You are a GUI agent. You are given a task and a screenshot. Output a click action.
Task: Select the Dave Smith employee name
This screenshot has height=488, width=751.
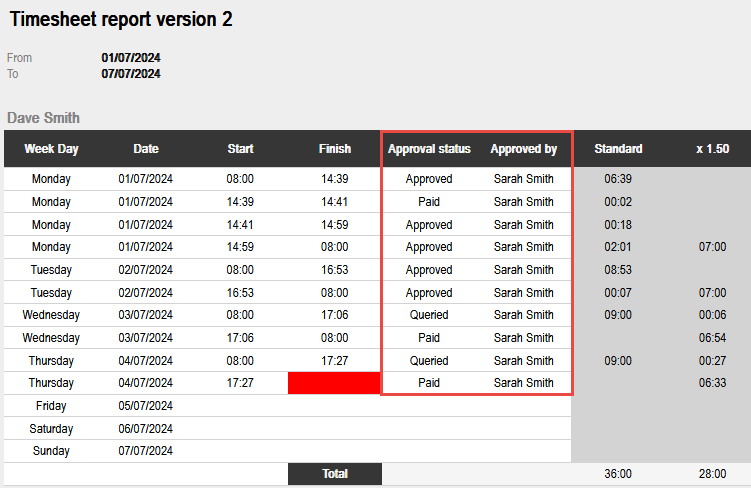click(x=43, y=118)
